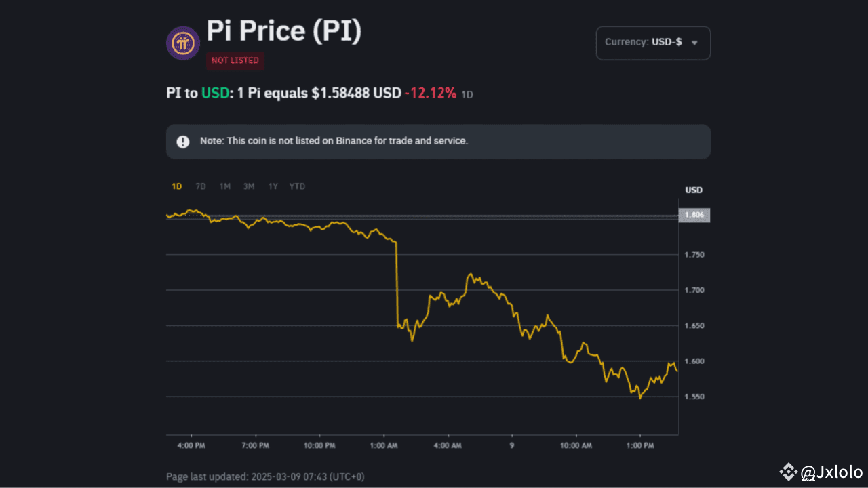This screenshot has width=868, height=488.
Task: Click the Pi Price (PI) heading
Action: point(283,32)
